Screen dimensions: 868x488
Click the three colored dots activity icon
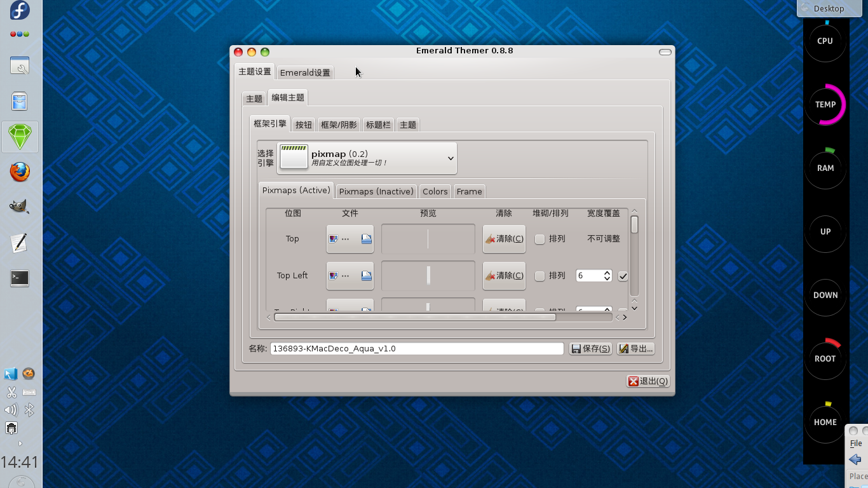point(20,34)
